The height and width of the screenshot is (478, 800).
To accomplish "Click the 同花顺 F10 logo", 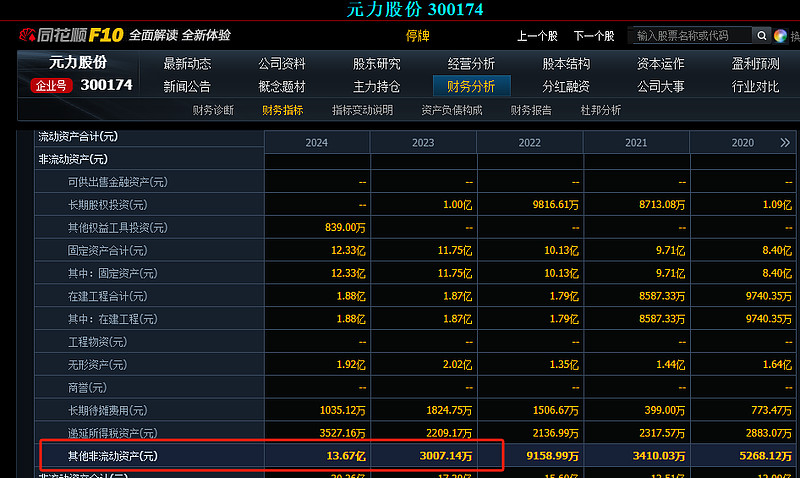I will point(71,35).
